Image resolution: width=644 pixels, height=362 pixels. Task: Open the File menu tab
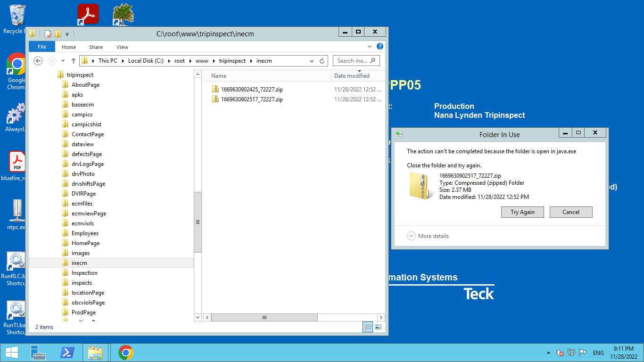coord(42,47)
